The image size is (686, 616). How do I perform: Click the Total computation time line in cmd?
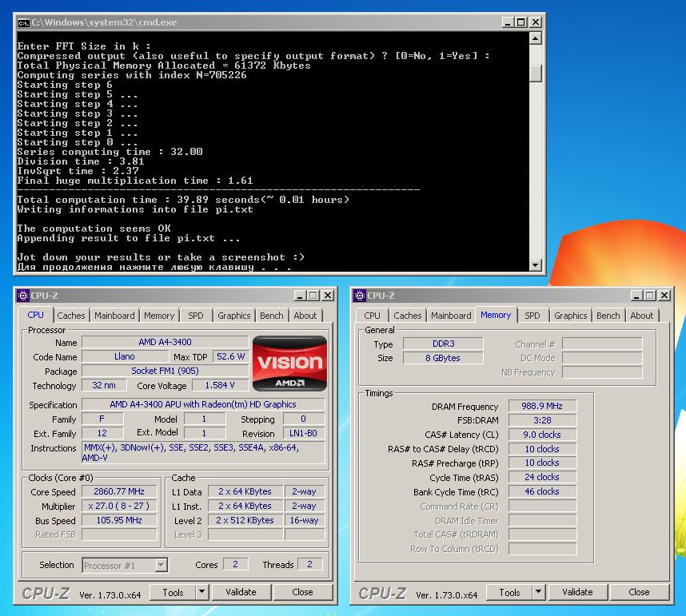pyautogui.click(x=183, y=200)
